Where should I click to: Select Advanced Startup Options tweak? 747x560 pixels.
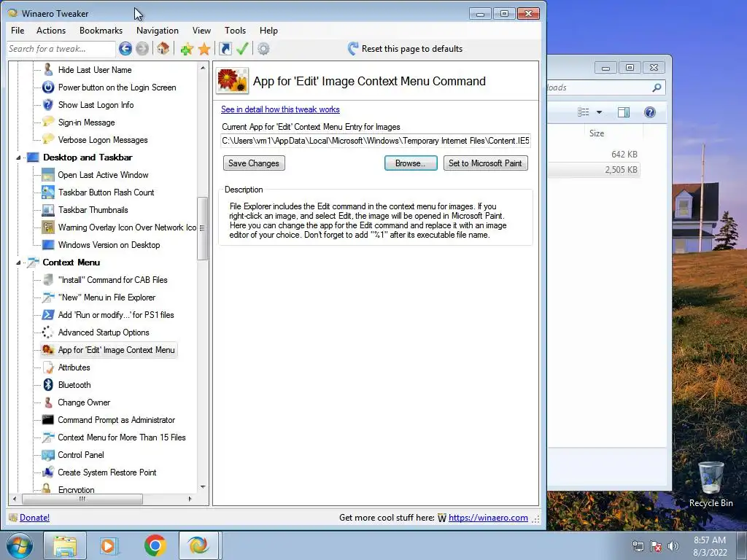tap(104, 332)
